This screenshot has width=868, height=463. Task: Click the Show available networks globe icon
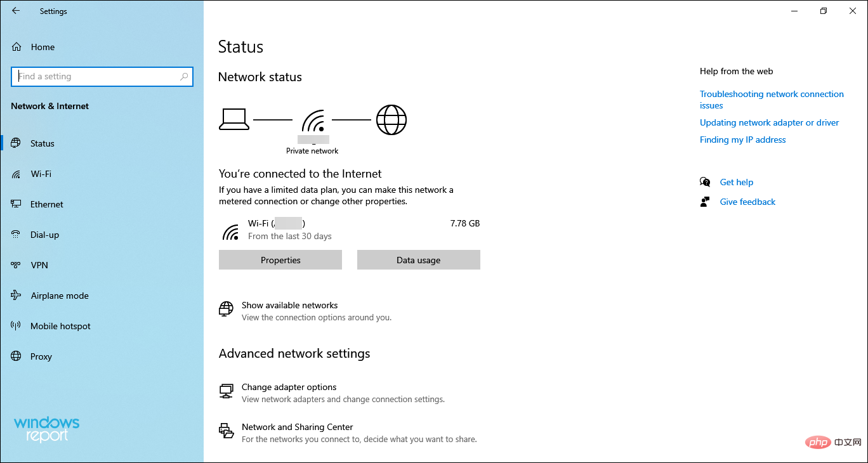(226, 310)
